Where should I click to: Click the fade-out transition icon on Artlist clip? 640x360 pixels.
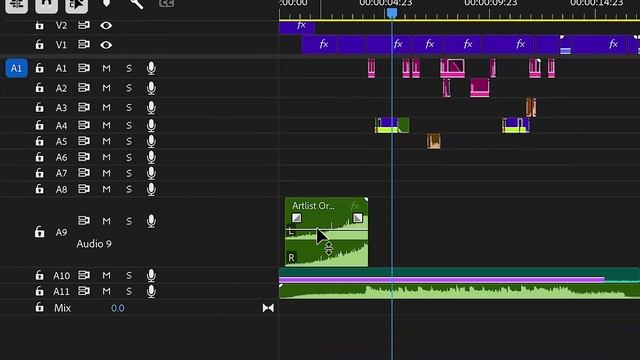[x=358, y=218]
